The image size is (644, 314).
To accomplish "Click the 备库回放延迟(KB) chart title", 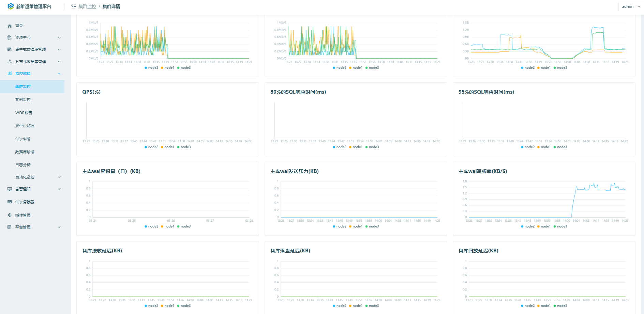I will point(478,251).
